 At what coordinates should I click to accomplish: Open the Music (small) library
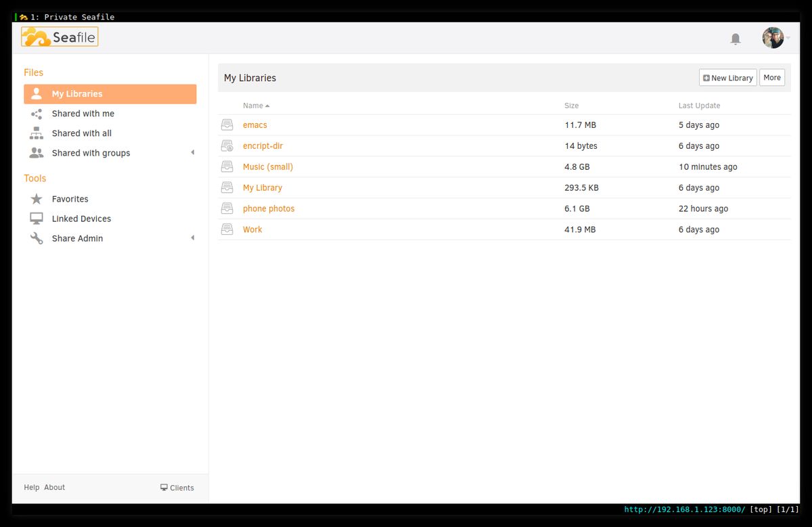point(268,167)
